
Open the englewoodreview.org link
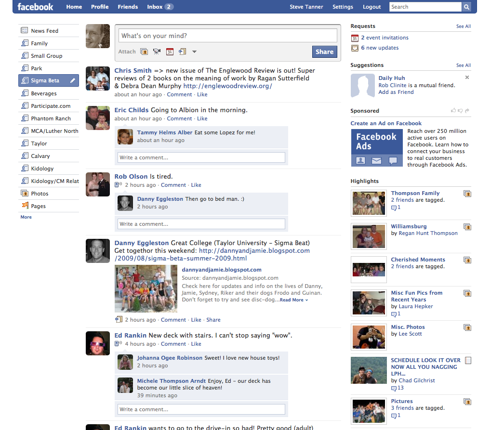point(227,86)
